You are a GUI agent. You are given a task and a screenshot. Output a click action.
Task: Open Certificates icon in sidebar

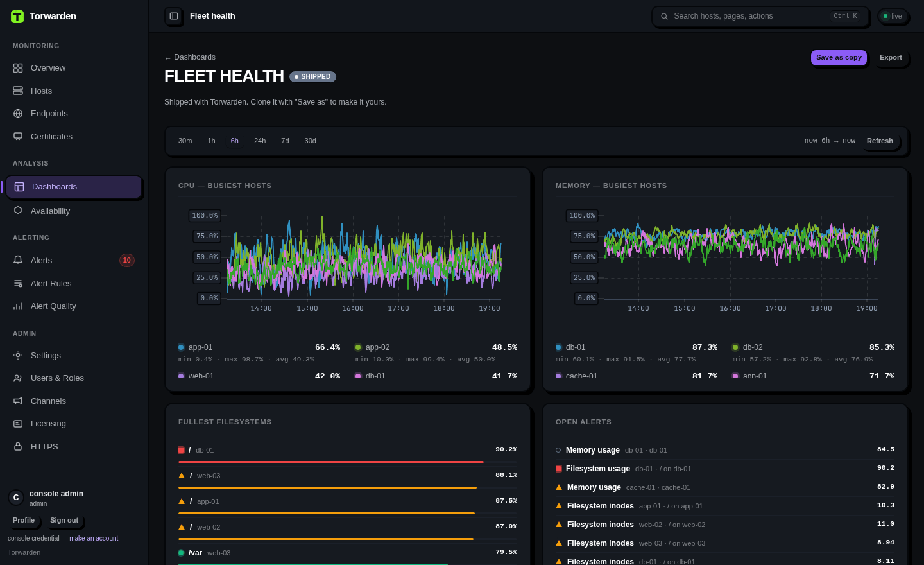pos(18,136)
